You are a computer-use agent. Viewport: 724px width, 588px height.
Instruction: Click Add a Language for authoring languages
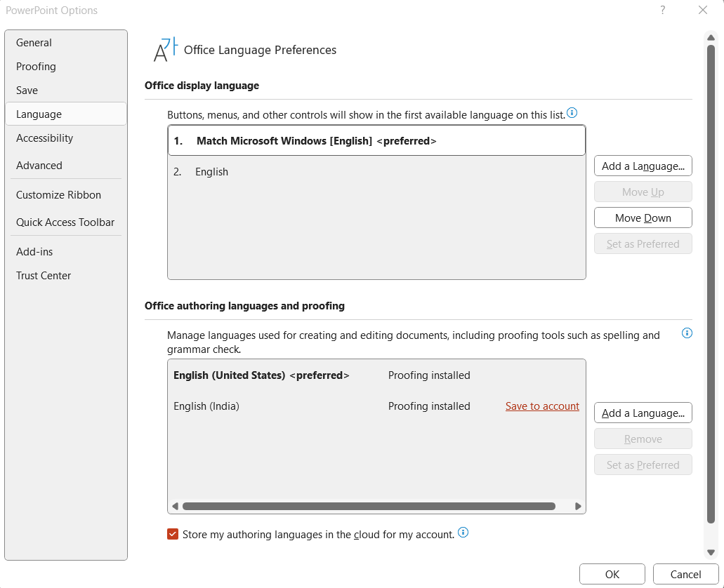tap(643, 413)
